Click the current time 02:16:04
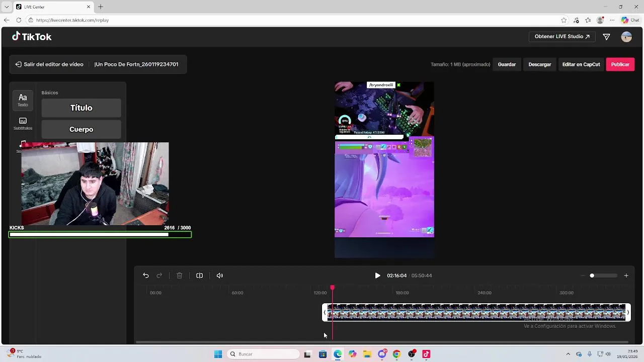The image size is (644, 362). [396, 276]
